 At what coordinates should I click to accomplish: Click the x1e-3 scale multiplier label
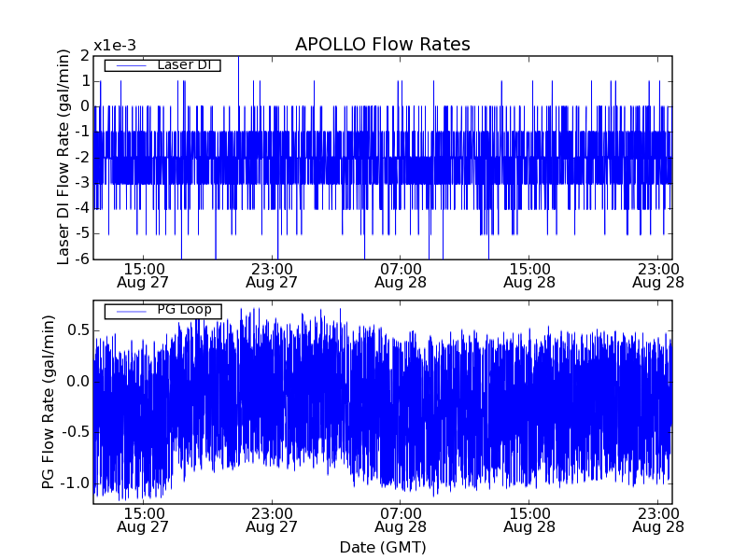click(x=114, y=46)
